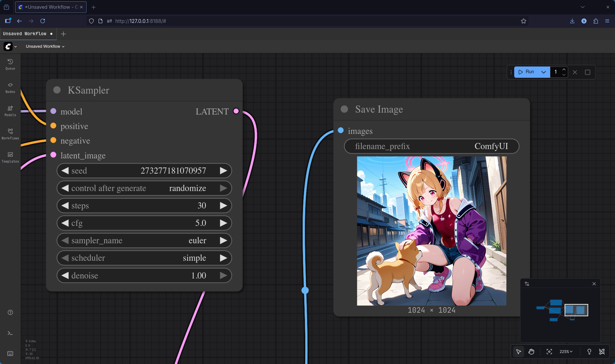The width and height of the screenshot is (615, 364).
Task: Select the Unsaved Workflow tab
Action: click(x=25, y=34)
